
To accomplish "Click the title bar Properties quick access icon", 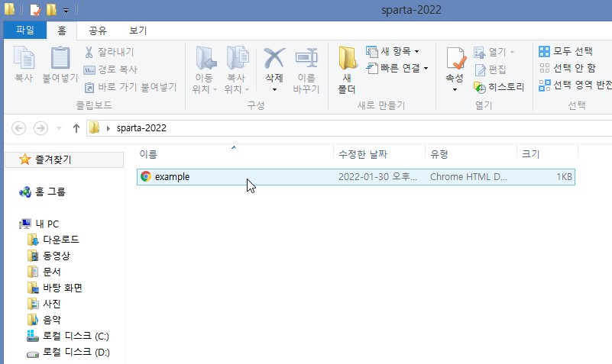I will point(35,10).
